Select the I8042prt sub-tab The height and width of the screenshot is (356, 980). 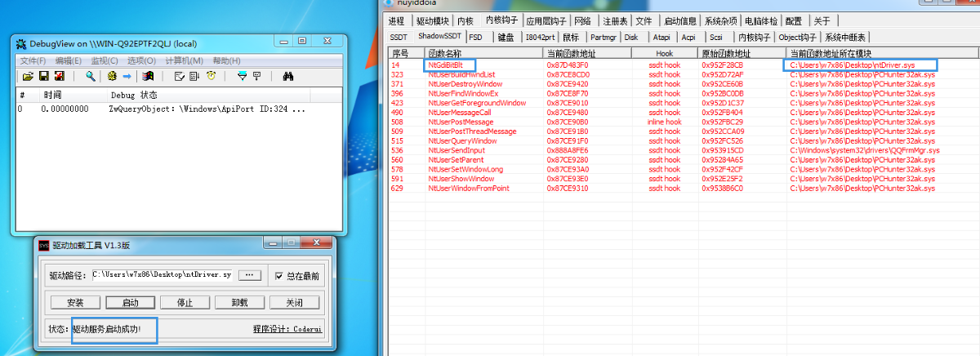pyautogui.click(x=539, y=37)
